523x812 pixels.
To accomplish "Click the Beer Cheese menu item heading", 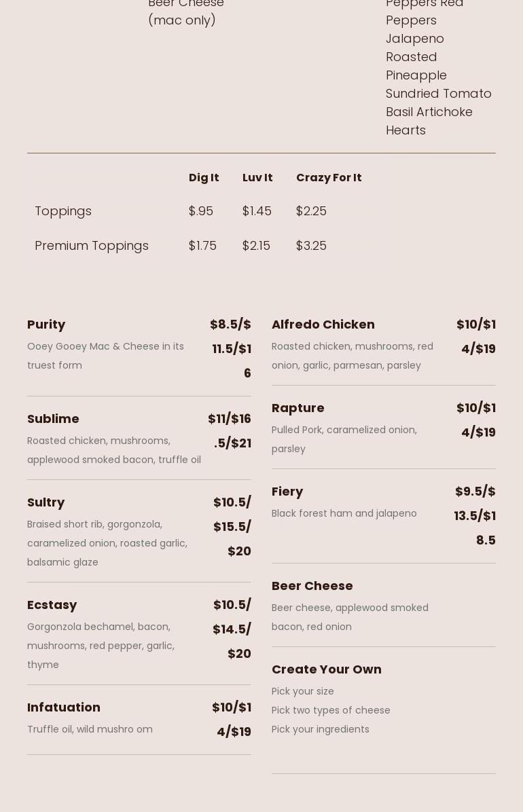I will tap(312, 586).
